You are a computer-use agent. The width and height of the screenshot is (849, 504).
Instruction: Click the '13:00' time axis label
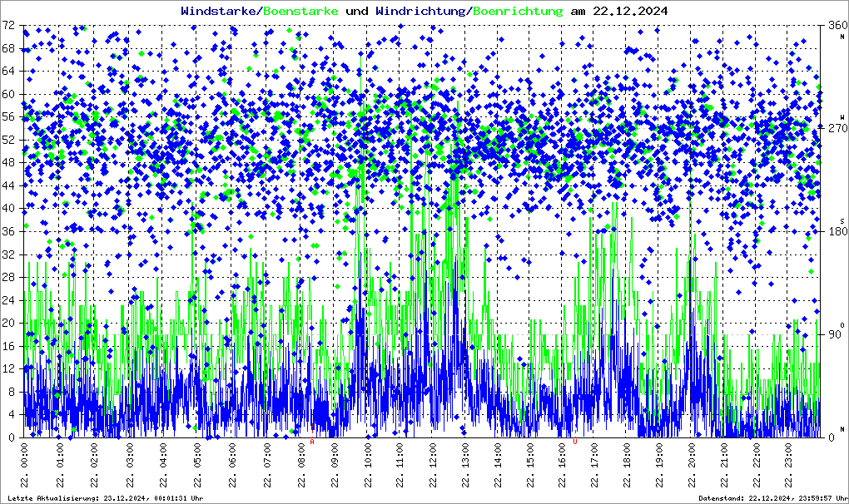(x=465, y=454)
